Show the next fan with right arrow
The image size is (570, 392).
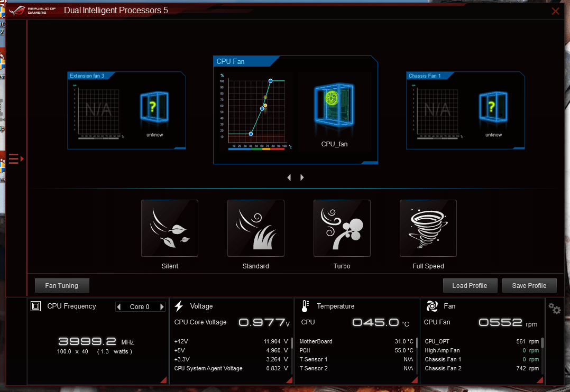pyautogui.click(x=302, y=178)
